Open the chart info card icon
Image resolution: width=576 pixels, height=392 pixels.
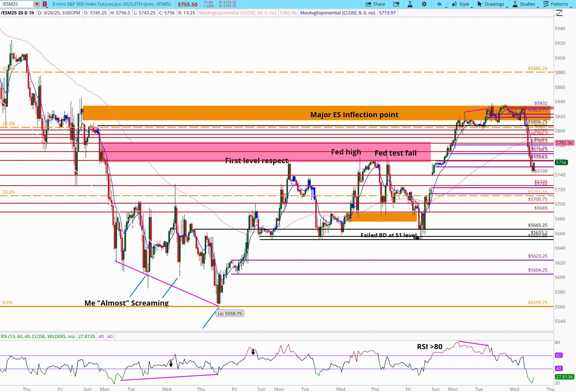(396, 4)
